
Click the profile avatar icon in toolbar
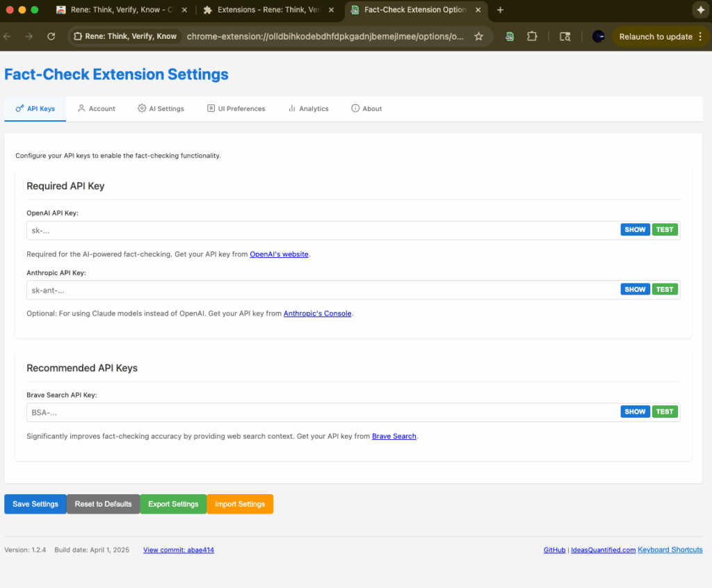[598, 37]
